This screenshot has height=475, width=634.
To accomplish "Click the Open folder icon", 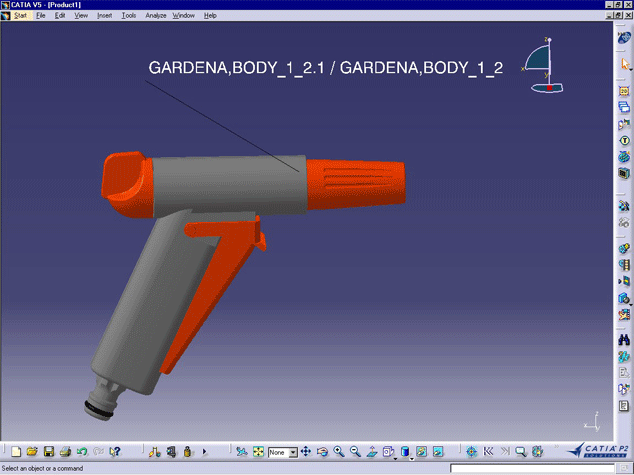I will [32, 451].
